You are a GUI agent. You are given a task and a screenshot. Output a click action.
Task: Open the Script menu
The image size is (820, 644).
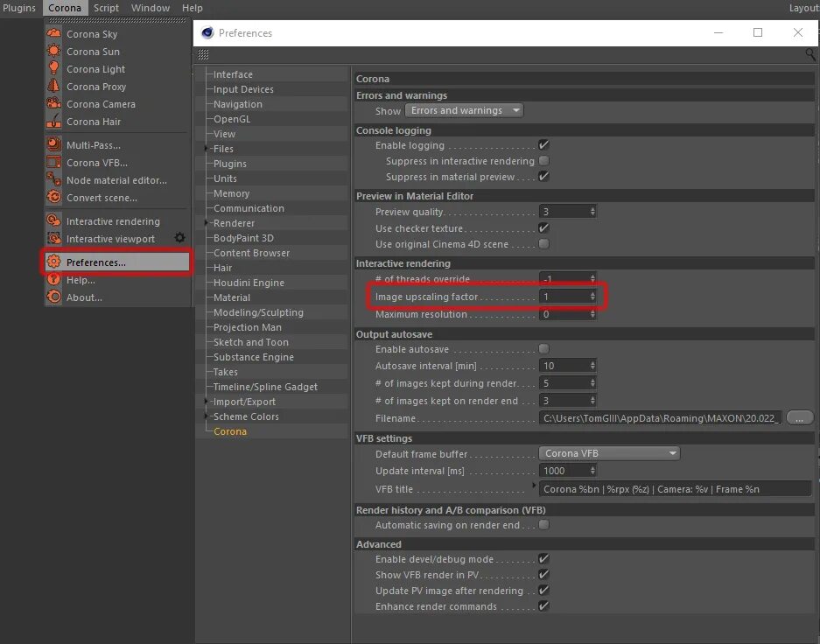(106, 8)
